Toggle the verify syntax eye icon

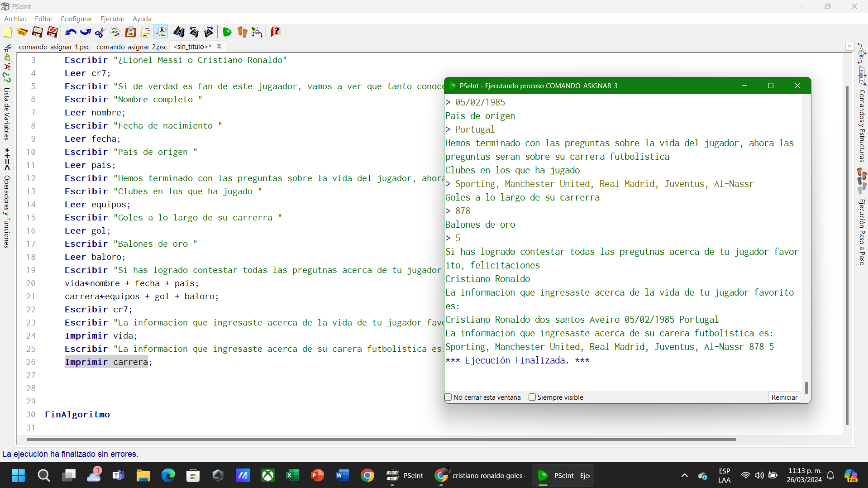pyautogui.click(x=161, y=32)
